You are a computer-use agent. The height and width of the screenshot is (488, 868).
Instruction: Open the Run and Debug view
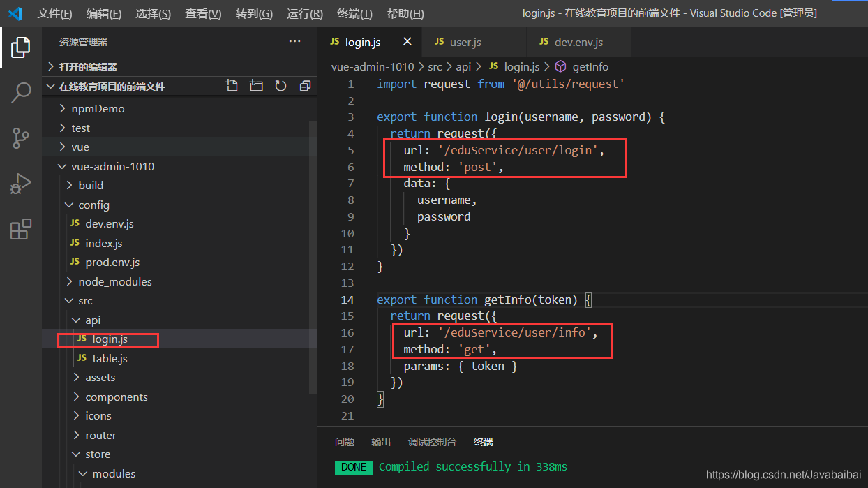tap(20, 183)
